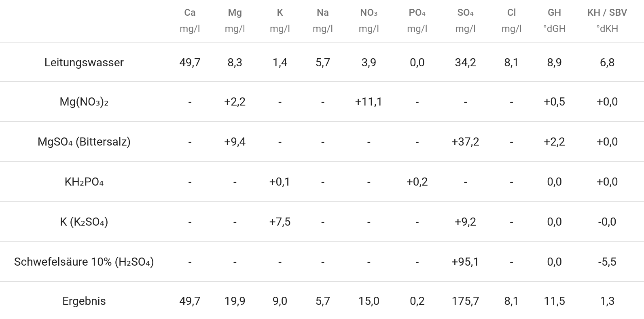Click the Mg(NO₃)₂ row label
Viewport: 644px width, 319px height.
pyautogui.click(x=84, y=101)
